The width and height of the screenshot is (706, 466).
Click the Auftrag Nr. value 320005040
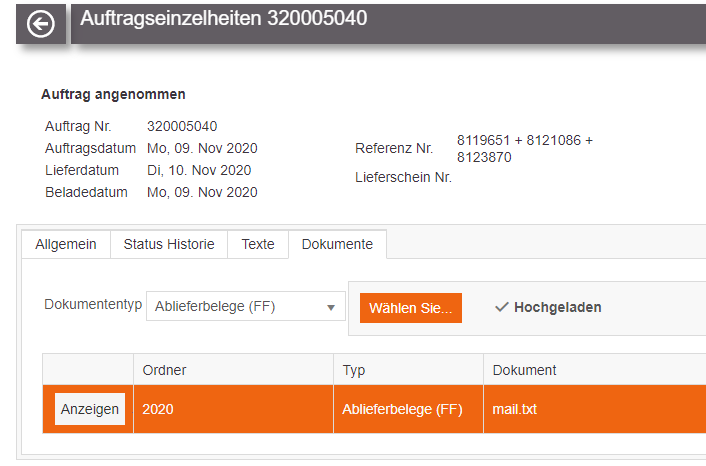click(x=182, y=126)
